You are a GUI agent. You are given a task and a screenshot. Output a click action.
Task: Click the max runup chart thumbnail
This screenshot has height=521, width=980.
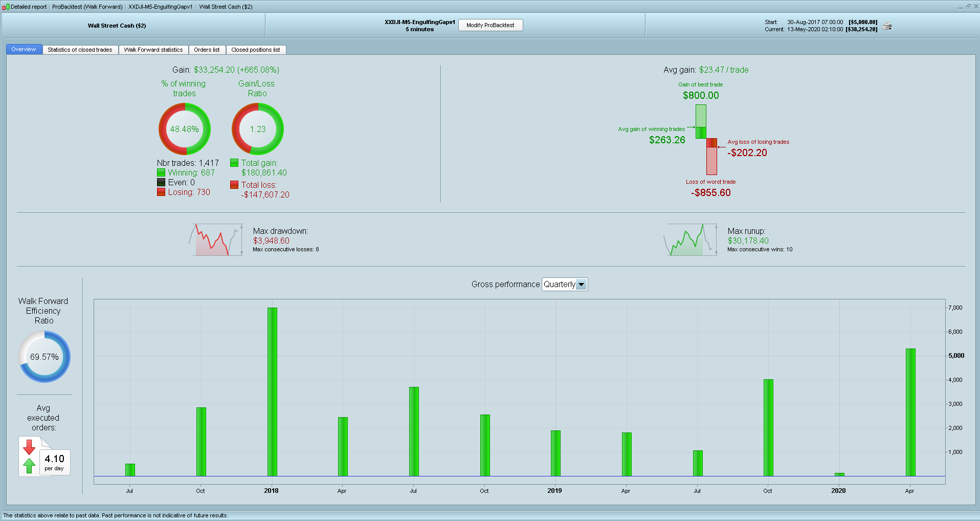coord(691,240)
